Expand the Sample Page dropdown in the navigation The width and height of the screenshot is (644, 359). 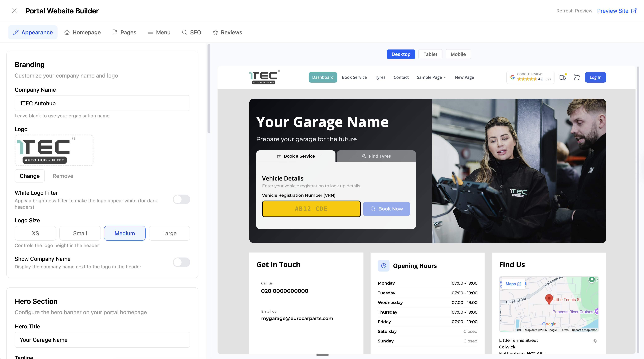click(431, 77)
